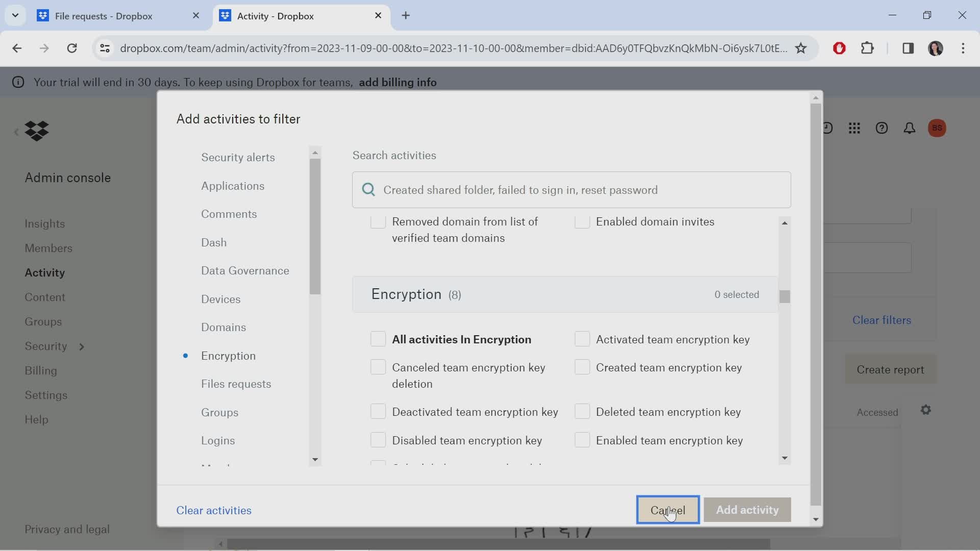The image size is (980, 551).
Task: Toggle All activities In Encryption checkbox
Action: pyautogui.click(x=378, y=338)
